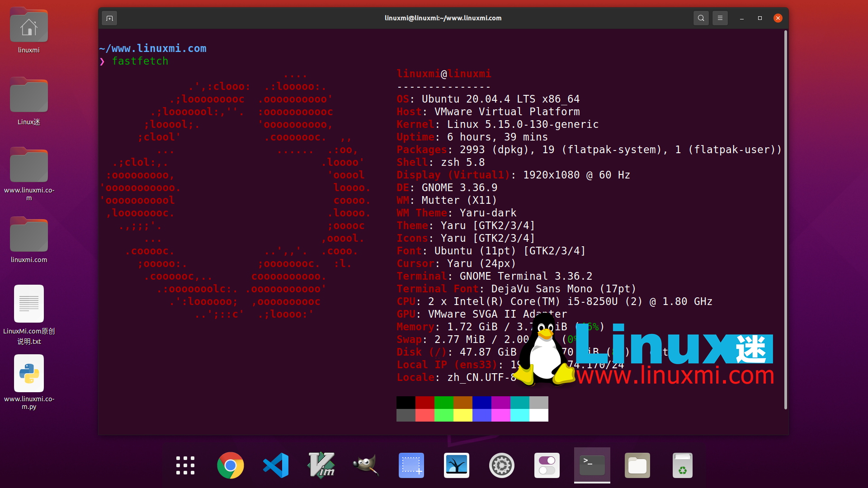The height and width of the screenshot is (488, 868).
Task: Click the bright cyan color block
Action: (520, 415)
